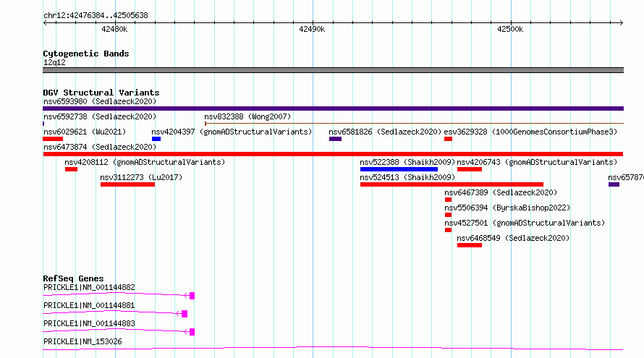Select the nsv6467389 (Sedlazeck2020) label
644x358 pixels.
(501, 192)
